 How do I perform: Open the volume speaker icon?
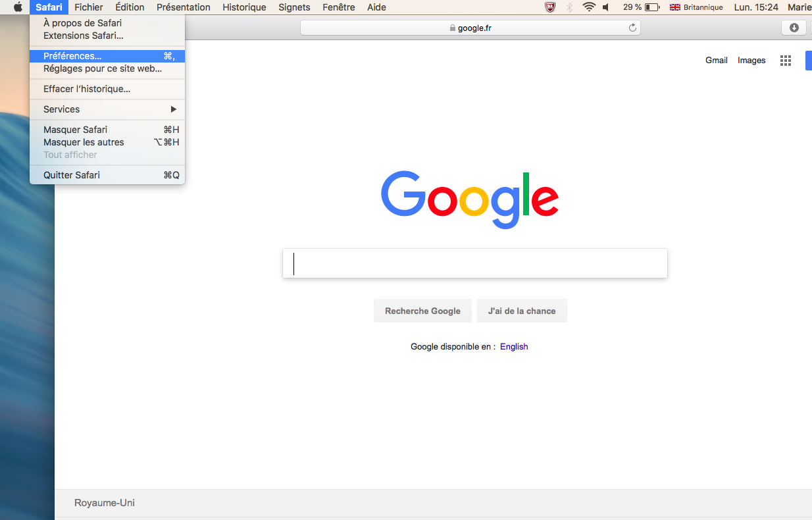coord(606,7)
